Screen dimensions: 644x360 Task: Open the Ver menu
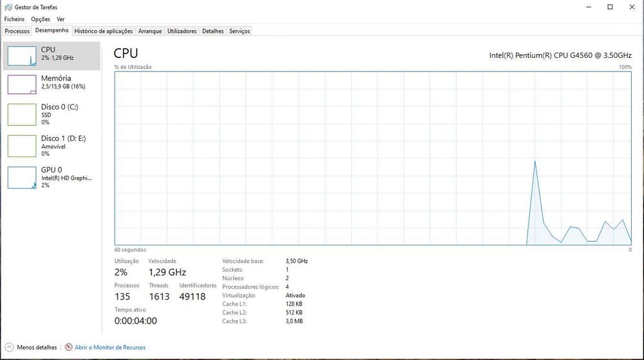tap(61, 19)
